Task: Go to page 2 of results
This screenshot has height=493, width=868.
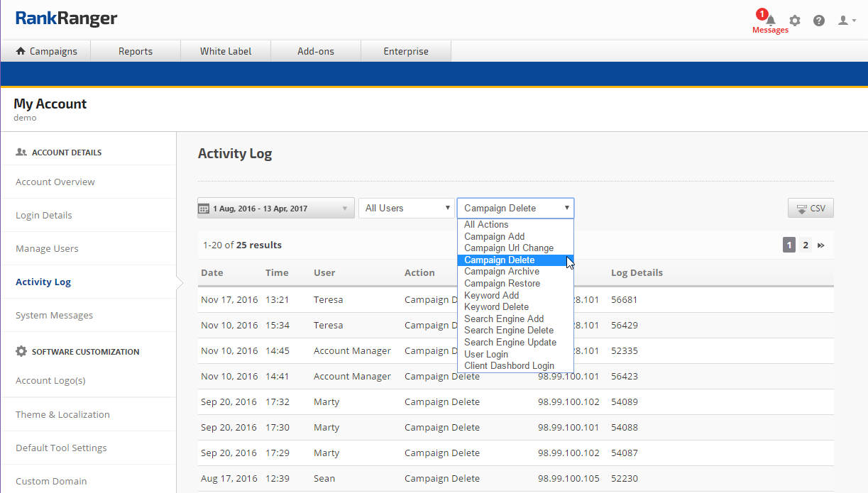Action: (x=806, y=245)
